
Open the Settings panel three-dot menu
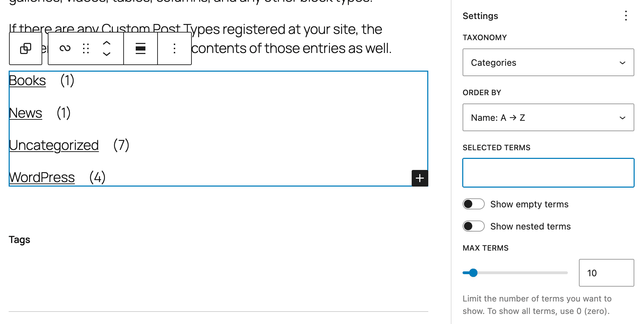tap(626, 16)
